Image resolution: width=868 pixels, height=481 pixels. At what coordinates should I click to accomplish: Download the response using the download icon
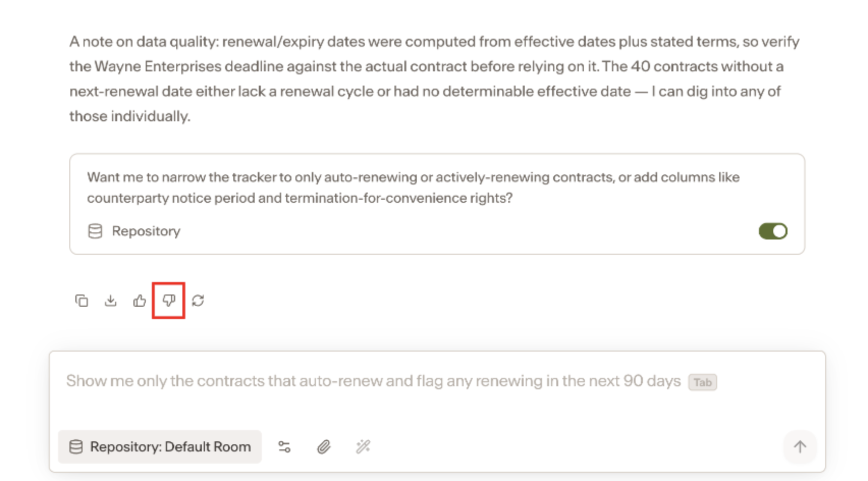[111, 301]
